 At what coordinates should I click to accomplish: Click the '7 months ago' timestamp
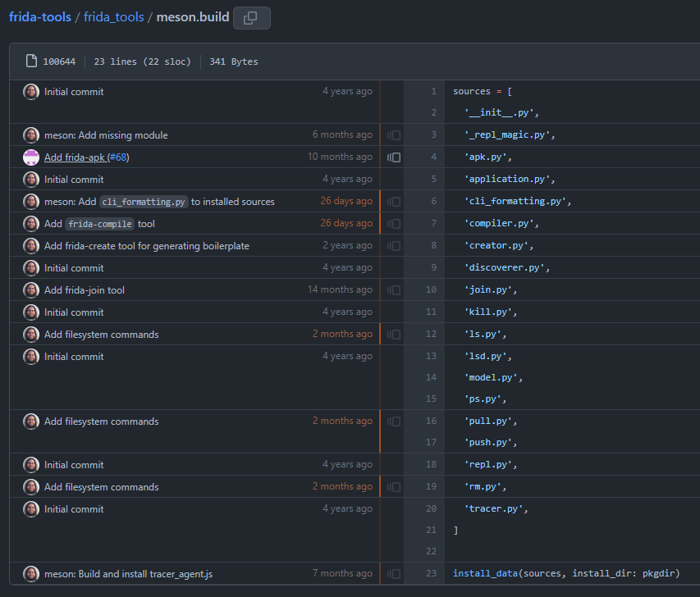[342, 573]
